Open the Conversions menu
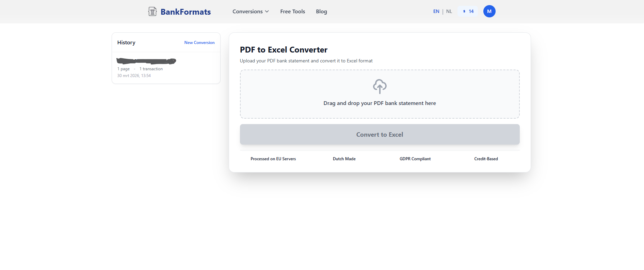The width and height of the screenshot is (644, 270). 247,12
